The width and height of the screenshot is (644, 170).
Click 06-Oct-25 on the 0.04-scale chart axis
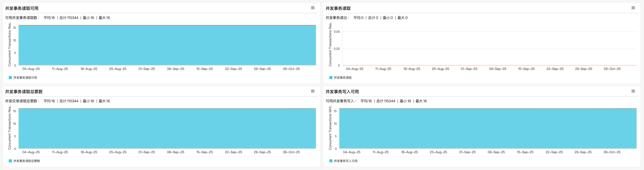tap(612, 69)
